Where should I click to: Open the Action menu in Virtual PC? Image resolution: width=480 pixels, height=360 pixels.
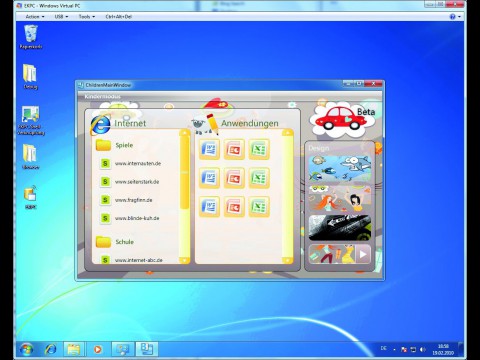(35, 16)
